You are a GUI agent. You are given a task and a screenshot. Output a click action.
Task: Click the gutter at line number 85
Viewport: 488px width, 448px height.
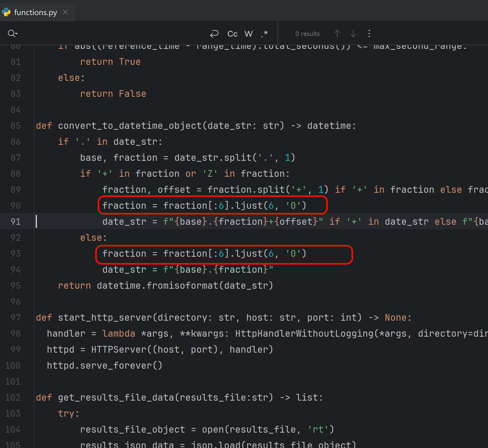pos(15,126)
